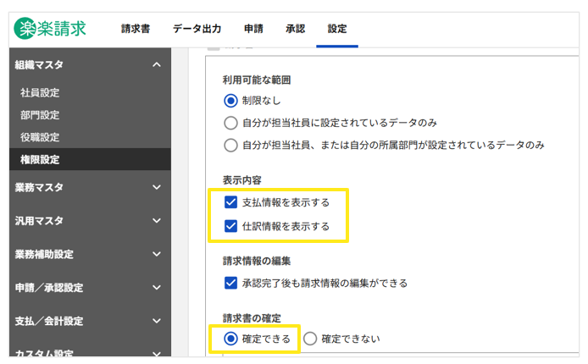Select the 確定できない radio button
Screen dimensions: 588x364
(309, 339)
